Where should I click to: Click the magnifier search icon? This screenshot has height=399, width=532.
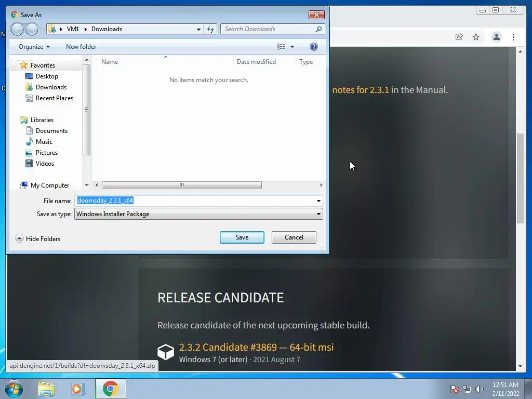point(318,29)
